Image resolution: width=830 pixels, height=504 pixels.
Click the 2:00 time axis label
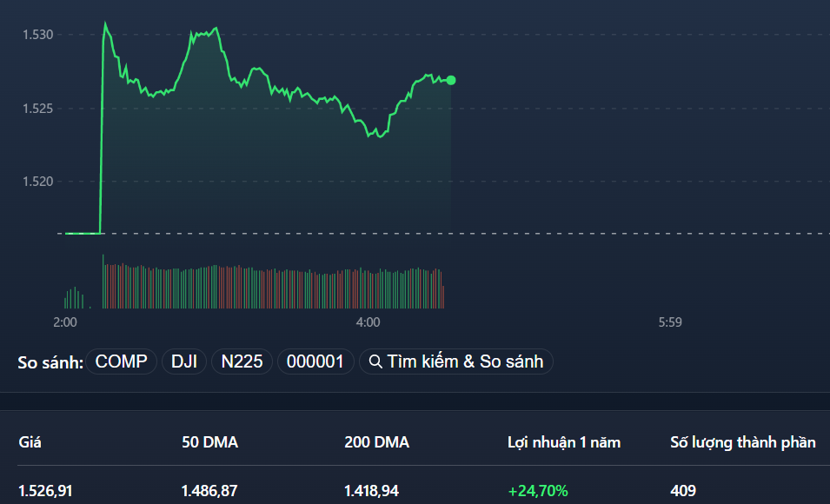(65, 322)
